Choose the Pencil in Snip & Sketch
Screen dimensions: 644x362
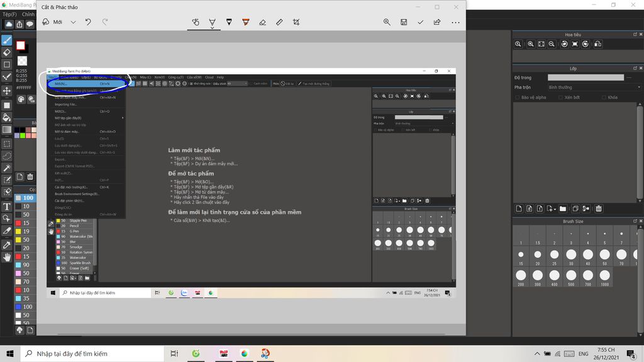(229, 22)
